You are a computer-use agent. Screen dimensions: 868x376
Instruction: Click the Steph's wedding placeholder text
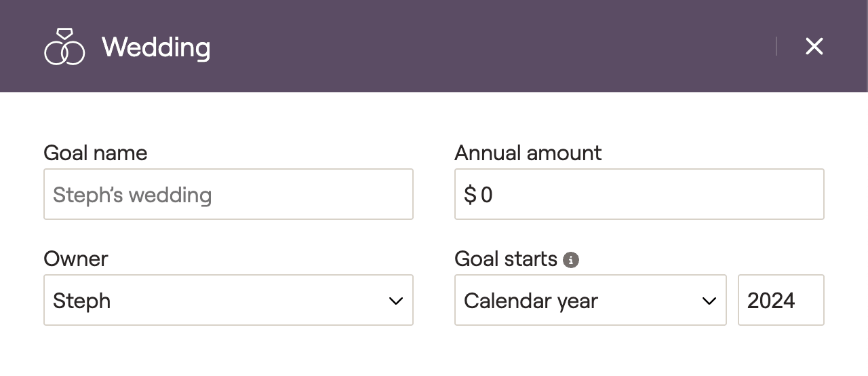[x=132, y=195]
